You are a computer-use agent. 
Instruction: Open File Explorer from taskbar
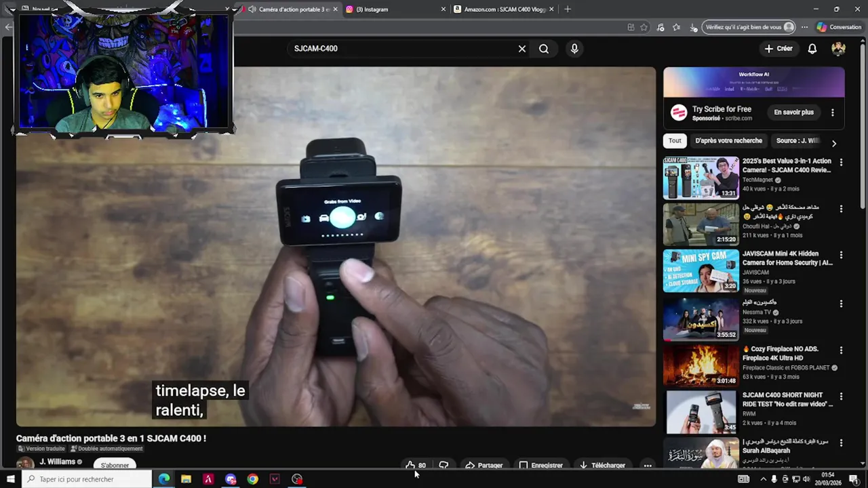[186, 479]
